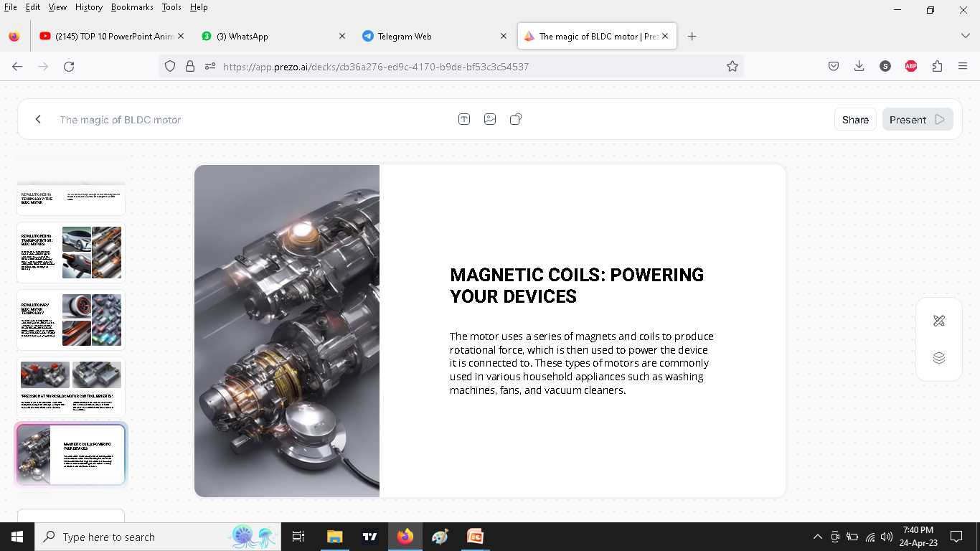Open the Windows Start menu
This screenshot has height=551, width=980.
coord(17,537)
